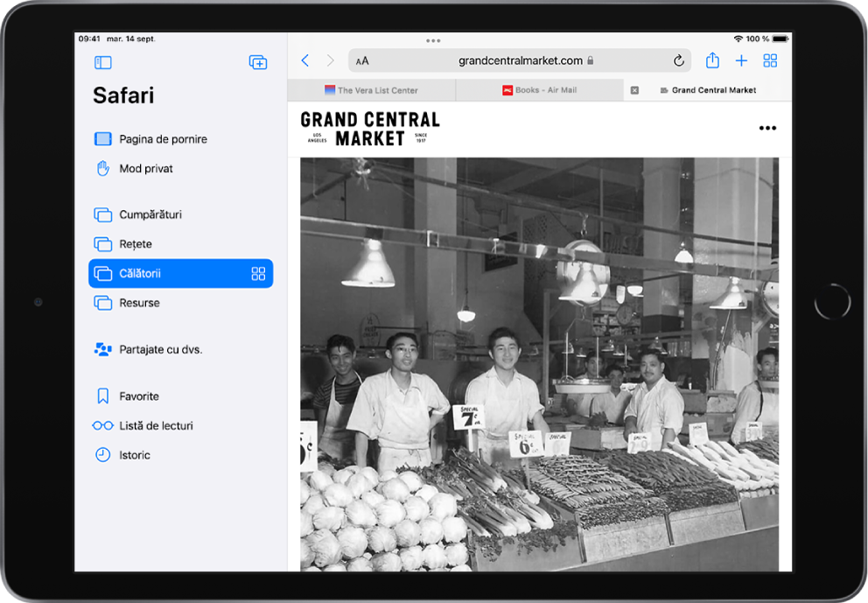The image size is (868, 603).
Task: Click the mar. 14 sept. date
Action: click(x=131, y=39)
